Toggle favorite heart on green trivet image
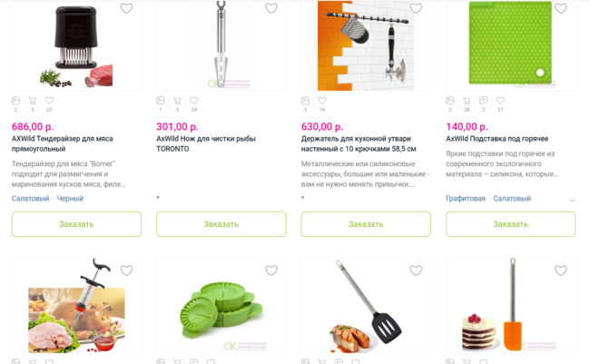Image resolution: width=590 pixels, height=364 pixels. pyautogui.click(x=561, y=8)
